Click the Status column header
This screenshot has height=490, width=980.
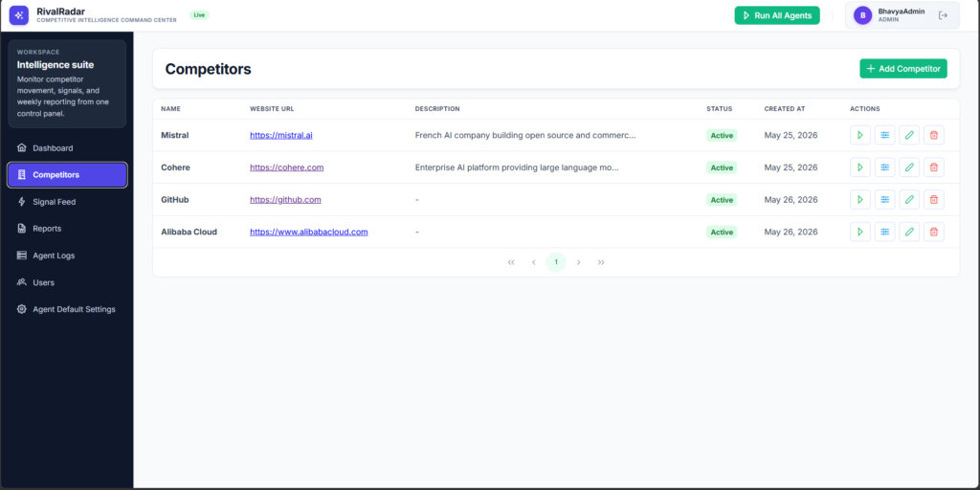click(x=720, y=109)
